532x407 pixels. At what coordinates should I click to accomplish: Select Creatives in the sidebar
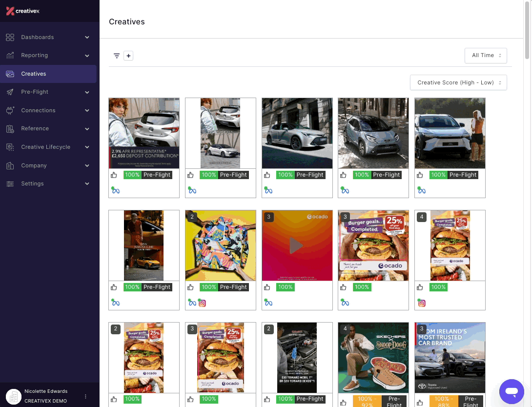pos(48,74)
